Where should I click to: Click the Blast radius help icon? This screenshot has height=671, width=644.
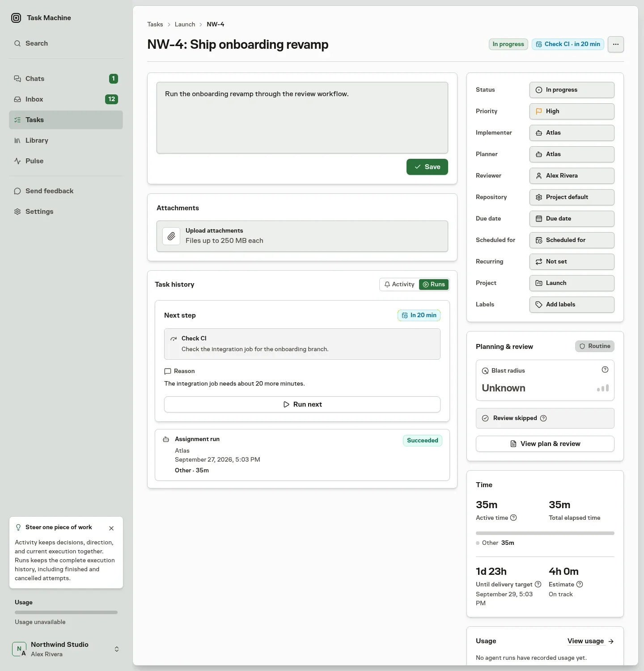coord(605,369)
